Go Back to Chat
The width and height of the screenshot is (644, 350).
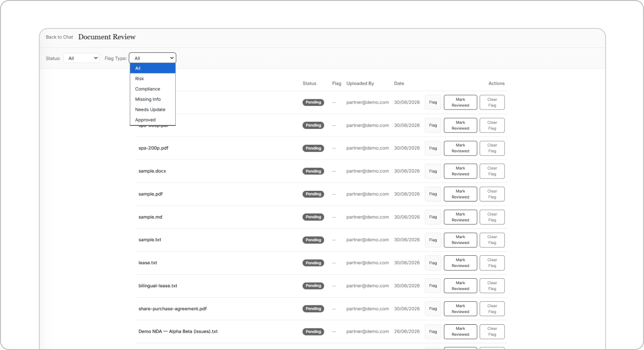(x=59, y=37)
